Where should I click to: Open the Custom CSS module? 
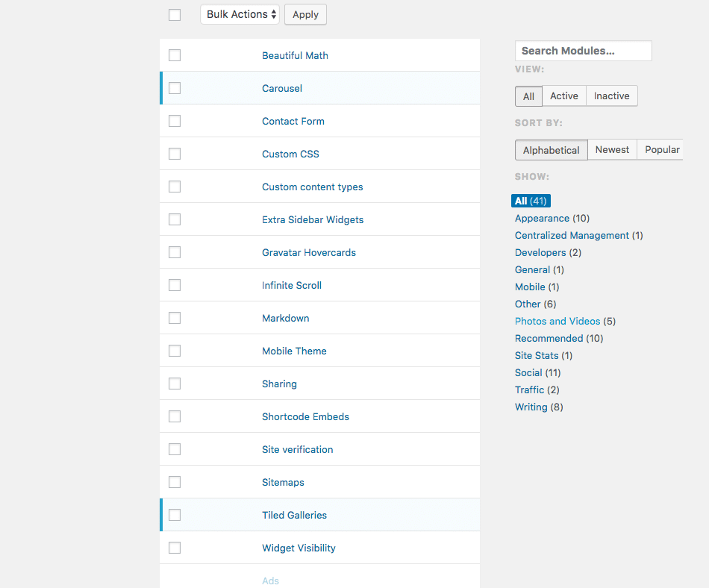[x=291, y=154]
